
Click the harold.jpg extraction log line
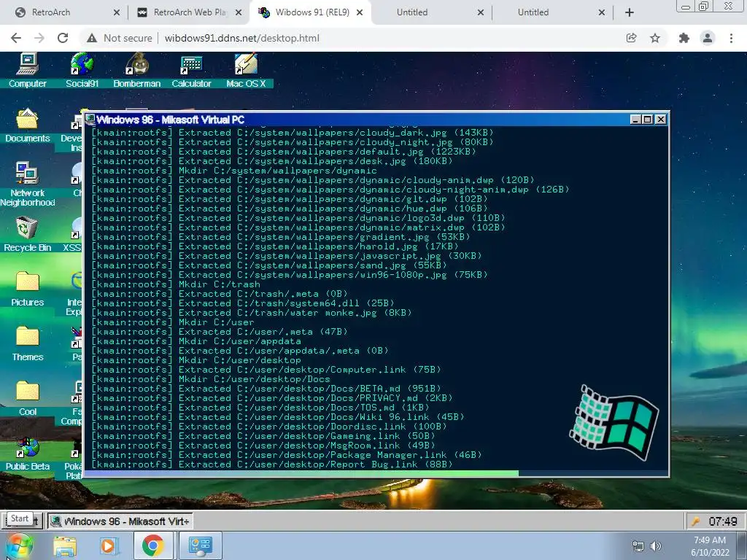tap(275, 246)
